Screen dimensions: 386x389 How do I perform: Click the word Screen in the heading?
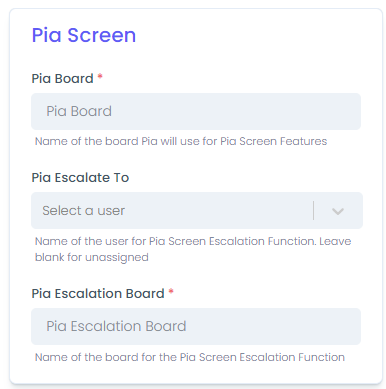pyautogui.click(x=102, y=35)
